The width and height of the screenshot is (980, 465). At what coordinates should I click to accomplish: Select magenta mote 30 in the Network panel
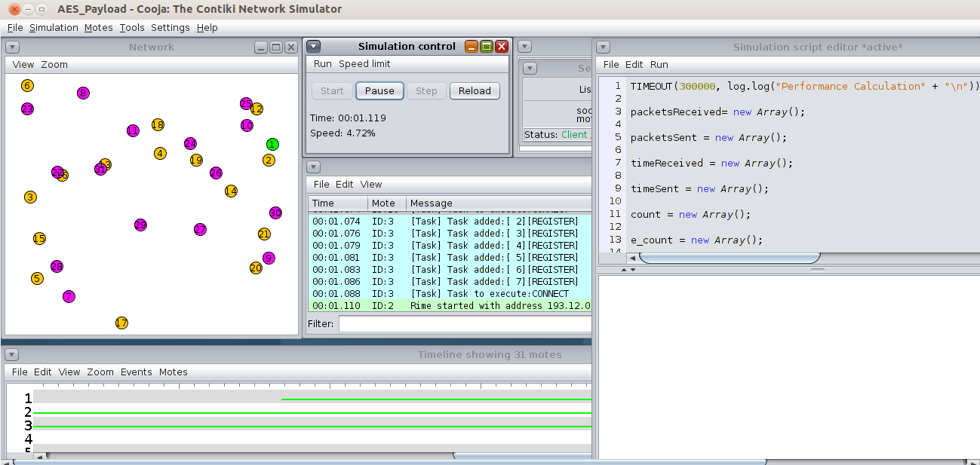(x=275, y=213)
